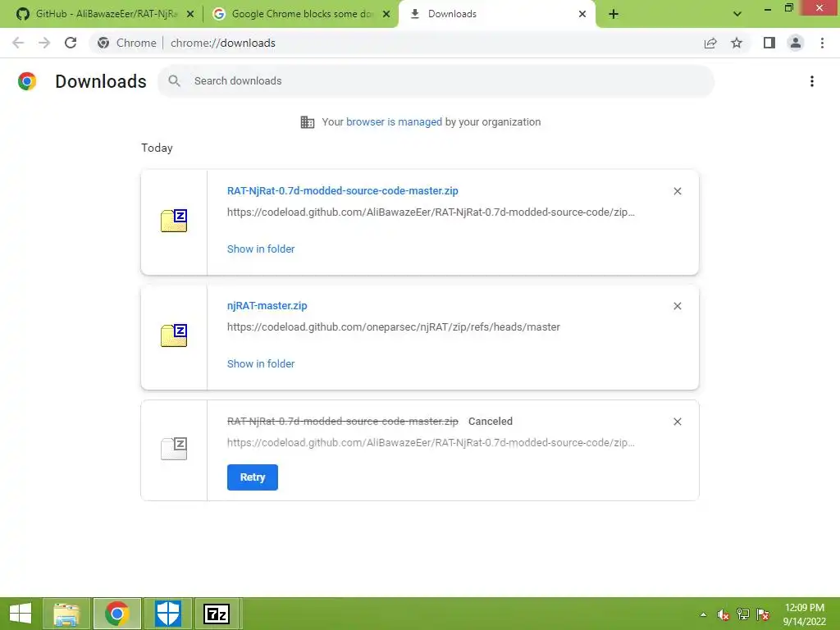Open a new tab with plus button
840x630 pixels.
coord(614,15)
